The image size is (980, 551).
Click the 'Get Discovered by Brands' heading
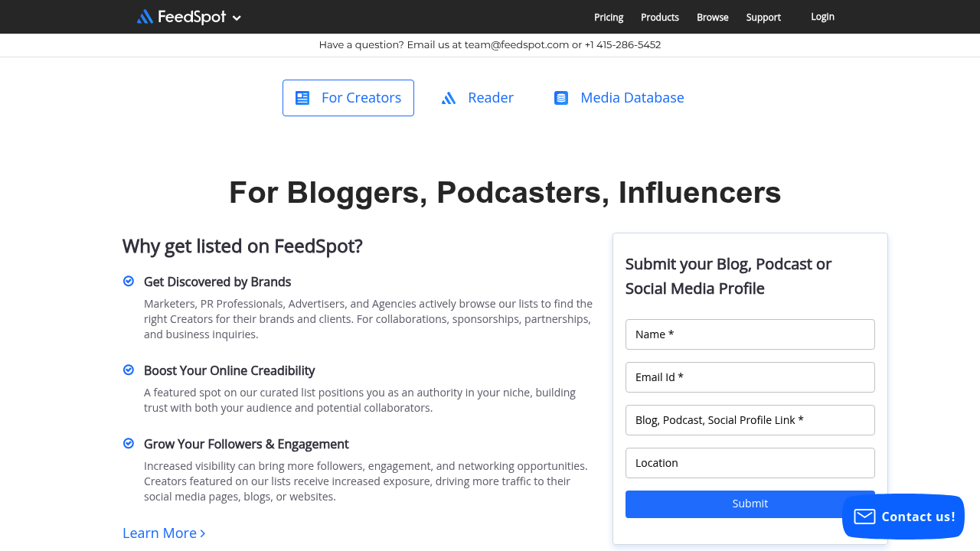217,282
